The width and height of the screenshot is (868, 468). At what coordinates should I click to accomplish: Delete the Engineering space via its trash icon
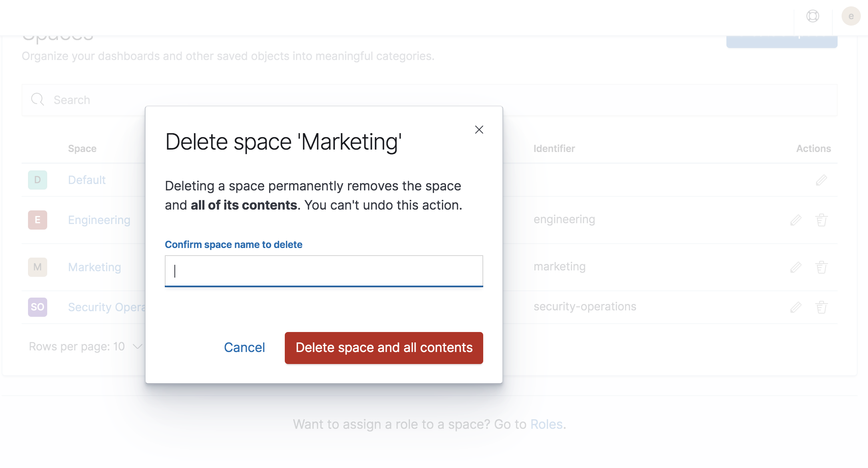point(822,220)
